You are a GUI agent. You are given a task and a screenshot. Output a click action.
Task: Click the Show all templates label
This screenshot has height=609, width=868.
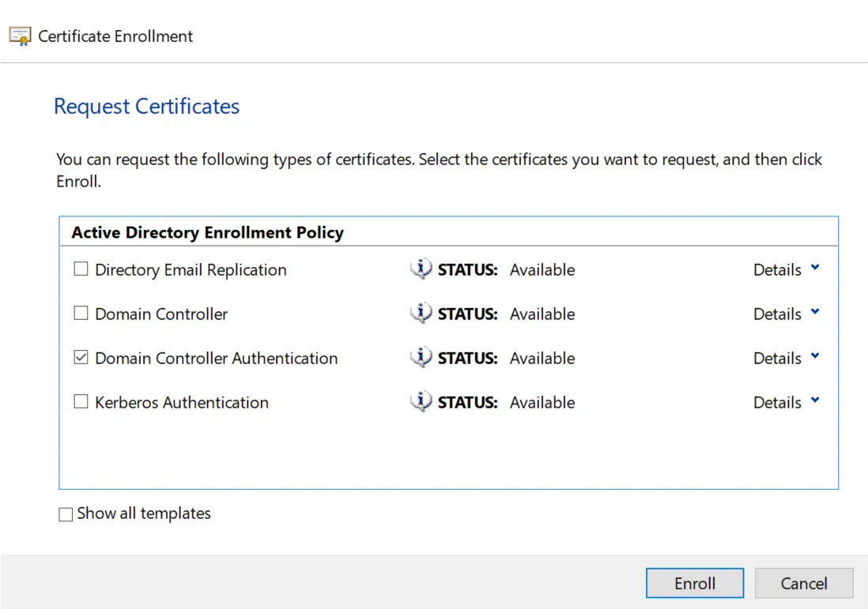tap(144, 514)
